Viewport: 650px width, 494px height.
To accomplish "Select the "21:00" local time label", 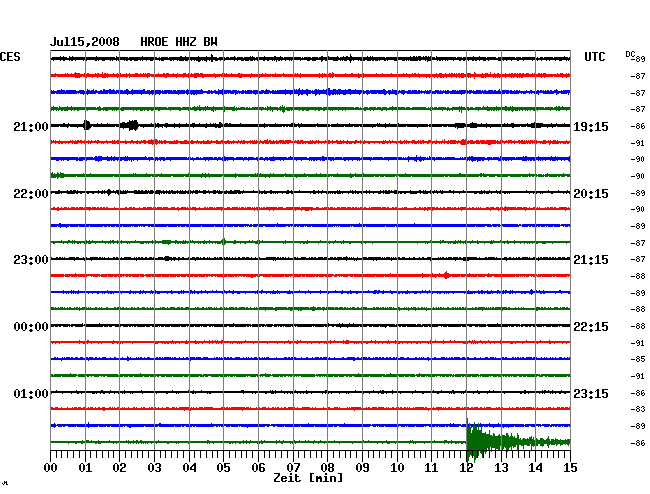I will [31, 127].
